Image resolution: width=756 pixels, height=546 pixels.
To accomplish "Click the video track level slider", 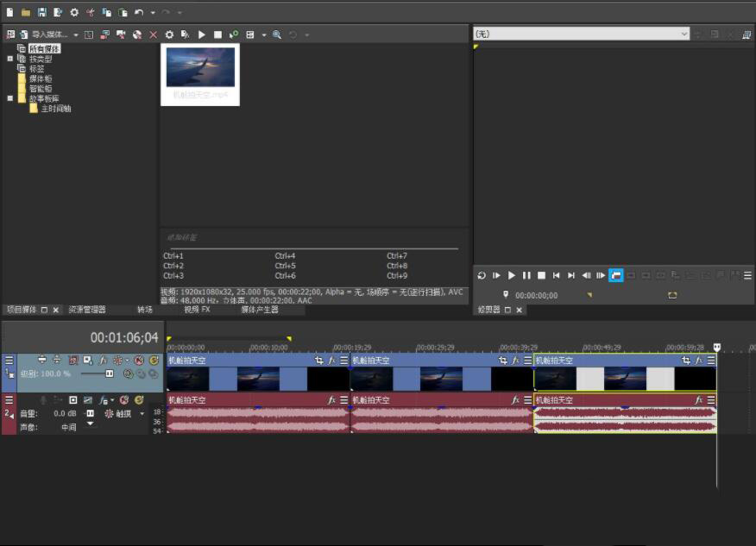I will click(x=109, y=373).
